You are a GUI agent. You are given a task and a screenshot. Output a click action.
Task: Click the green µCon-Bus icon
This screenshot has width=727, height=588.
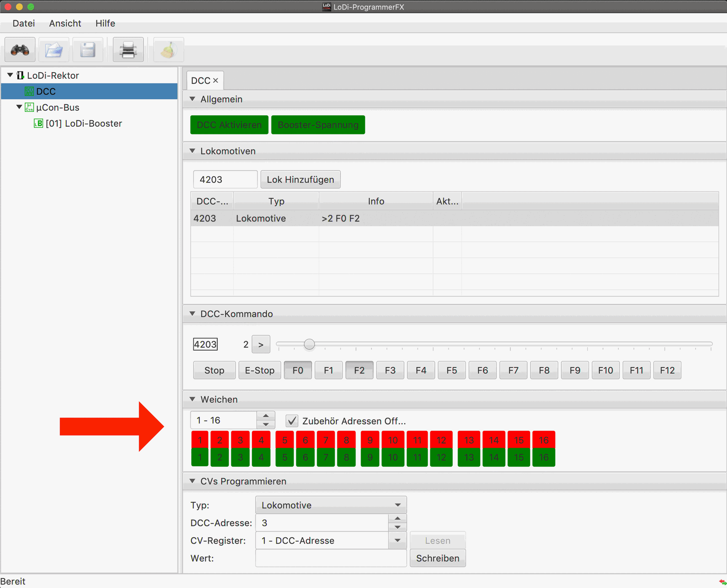pos(29,107)
